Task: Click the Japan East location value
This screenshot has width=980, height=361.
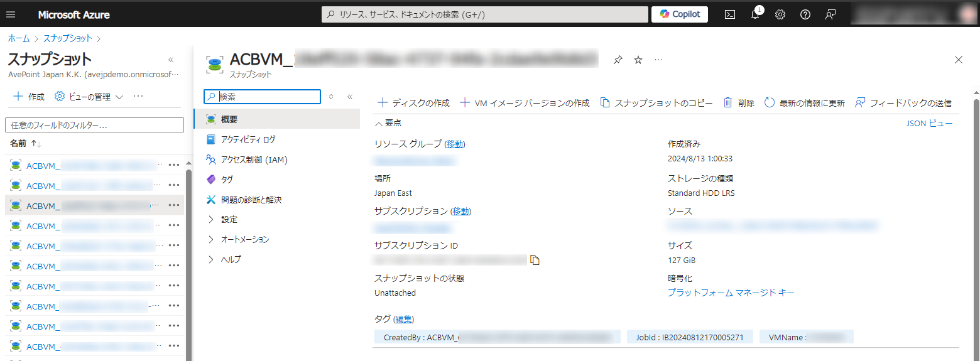Action: (393, 193)
